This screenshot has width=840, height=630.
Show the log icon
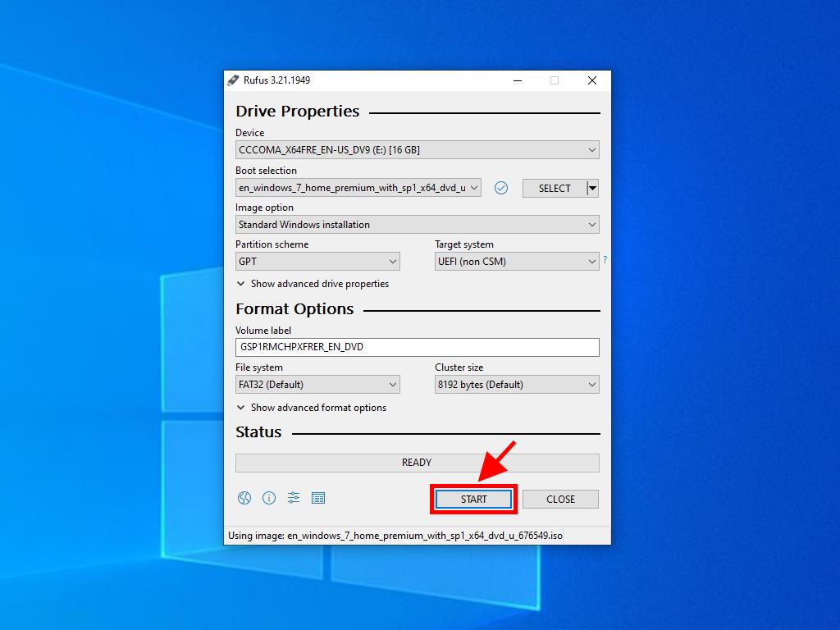pos(318,498)
